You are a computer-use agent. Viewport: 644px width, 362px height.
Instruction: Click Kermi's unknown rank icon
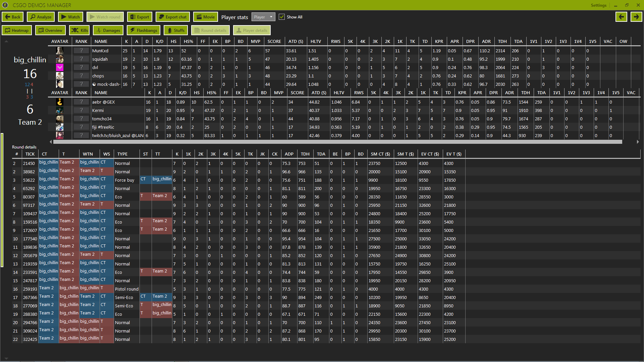81,110
